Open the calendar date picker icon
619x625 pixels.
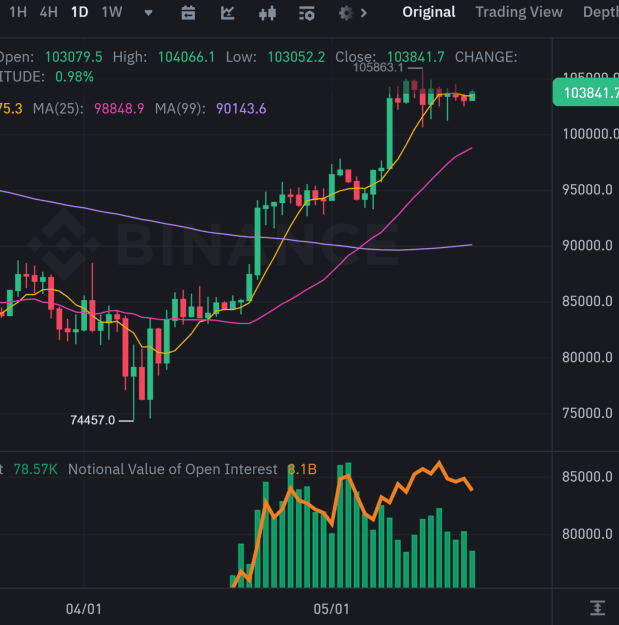click(188, 13)
